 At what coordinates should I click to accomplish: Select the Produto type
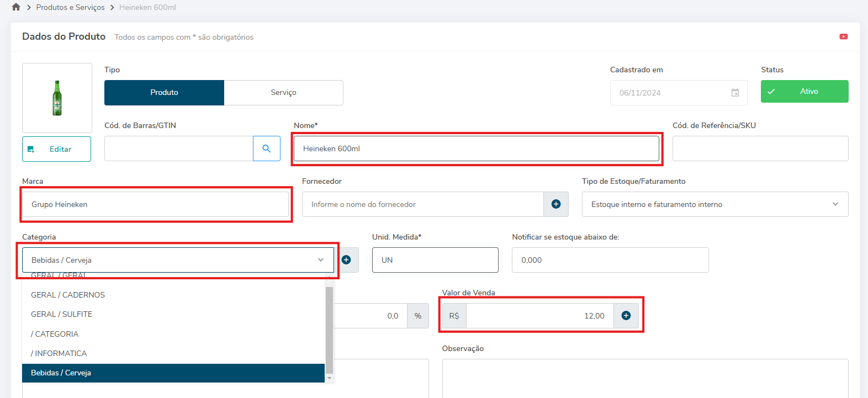pyautogui.click(x=164, y=93)
